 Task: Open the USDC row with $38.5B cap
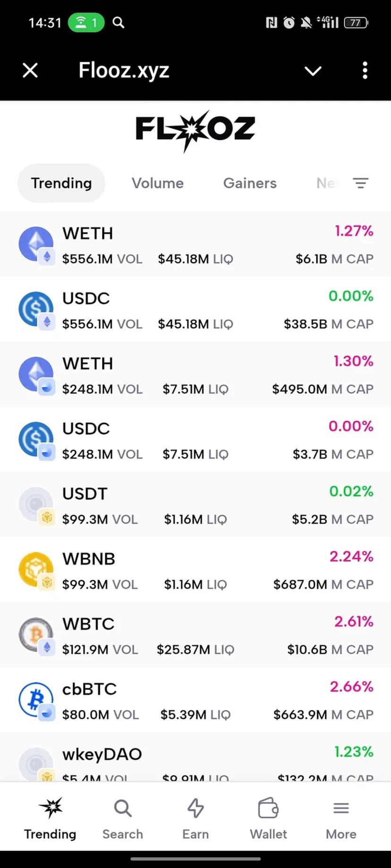click(195, 309)
